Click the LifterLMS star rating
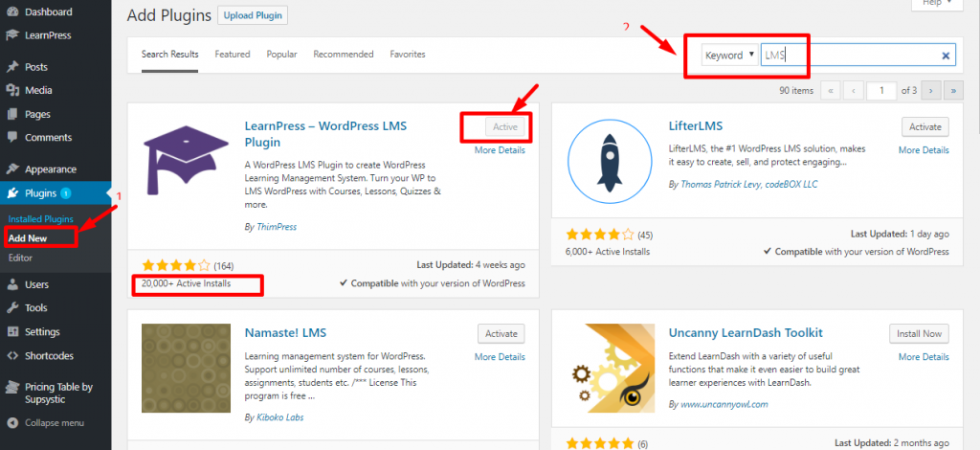The width and height of the screenshot is (980, 450). tap(600, 235)
